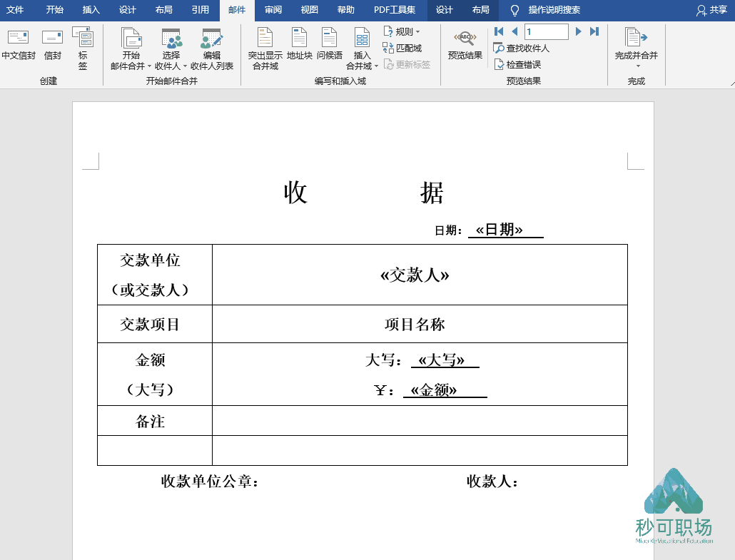The height and width of the screenshot is (560, 735).
Task: Go to the next record
Action: click(579, 31)
